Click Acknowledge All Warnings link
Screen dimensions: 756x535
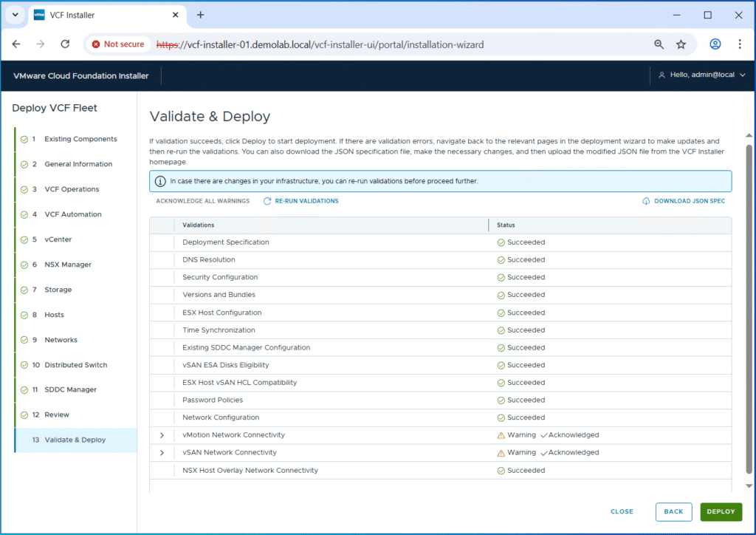click(202, 201)
